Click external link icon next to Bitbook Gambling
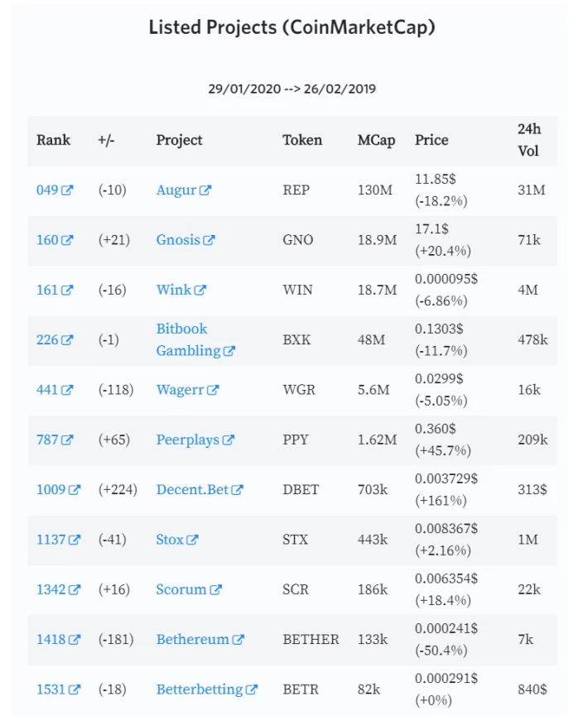588x716 pixels. [x=229, y=351]
